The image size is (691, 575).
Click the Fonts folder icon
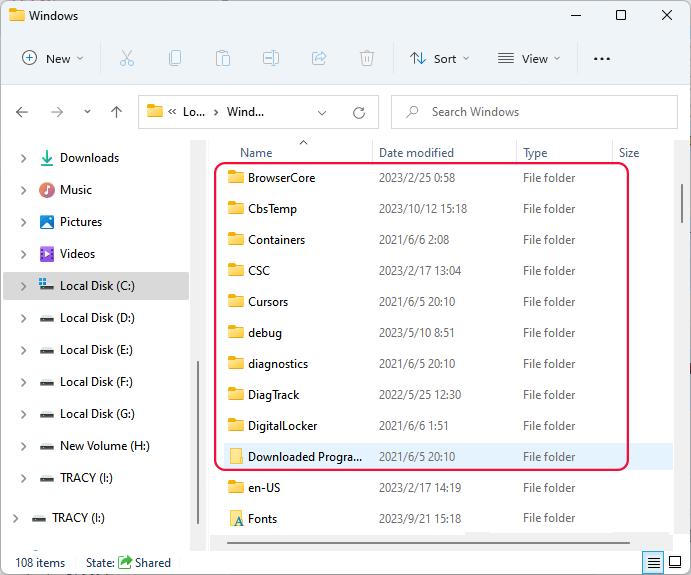[x=236, y=519]
